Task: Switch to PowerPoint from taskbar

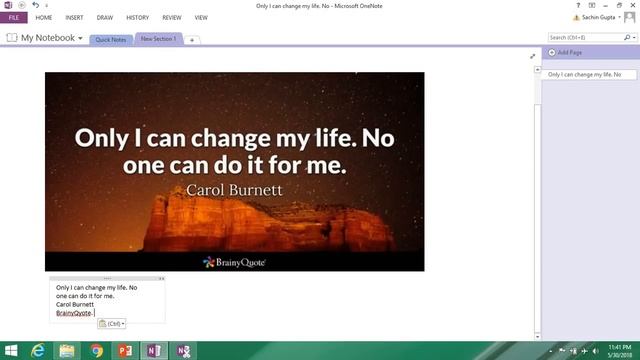Action: click(125, 351)
